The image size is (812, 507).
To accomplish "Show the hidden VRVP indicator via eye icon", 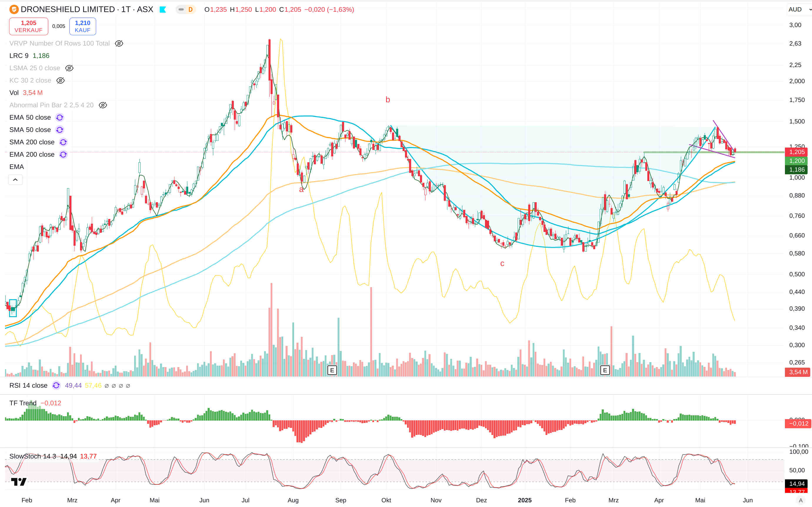I will point(119,43).
